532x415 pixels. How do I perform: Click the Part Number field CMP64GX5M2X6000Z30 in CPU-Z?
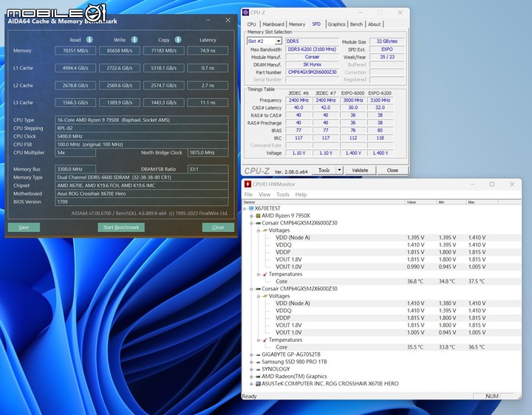pyautogui.click(x=312, y=72)
